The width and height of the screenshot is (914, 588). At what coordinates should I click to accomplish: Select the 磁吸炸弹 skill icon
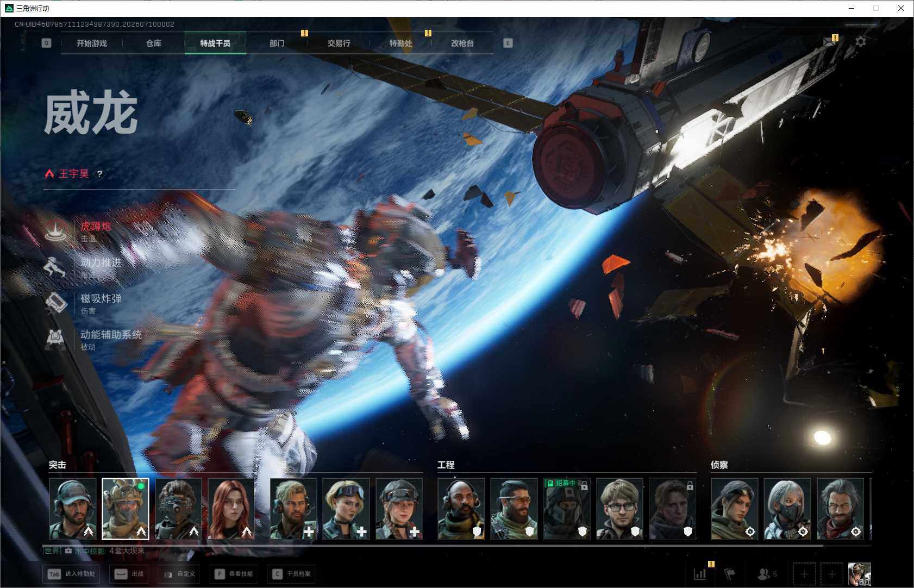[x=55, y=303]
